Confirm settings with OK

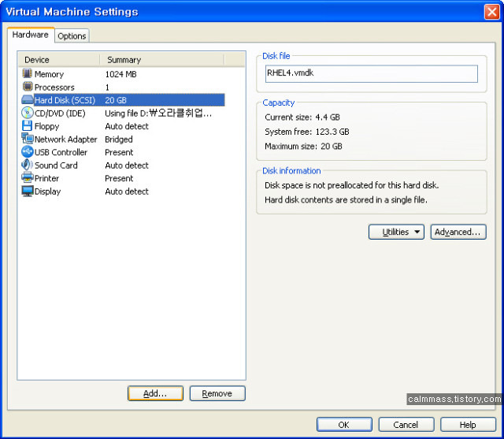tap(344, 425)
